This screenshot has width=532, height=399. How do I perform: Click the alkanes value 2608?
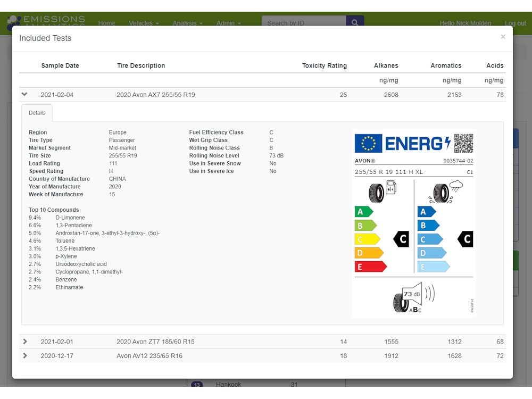(391, 95)
